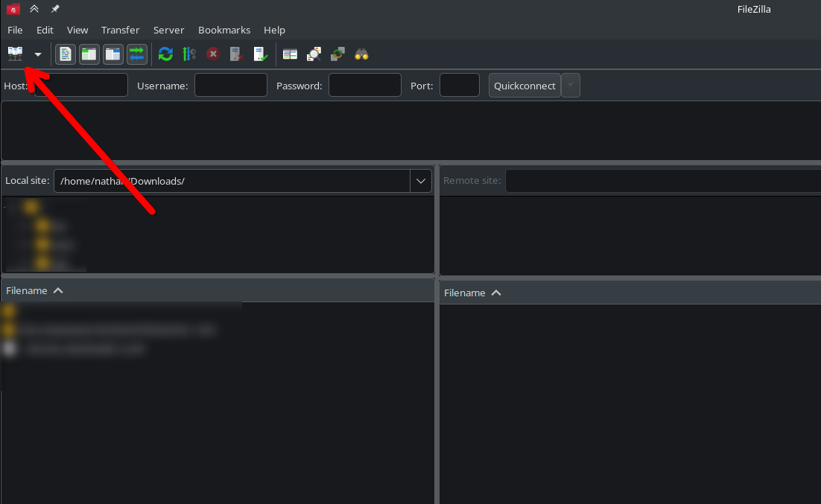Focus the Password input field
This screenshot has width=821, height=504.
click(365, 86)
